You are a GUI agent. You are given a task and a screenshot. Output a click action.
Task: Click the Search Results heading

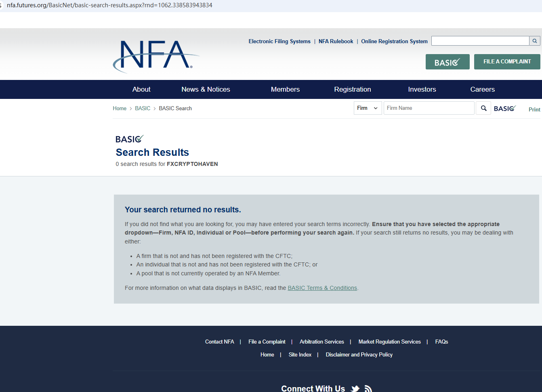[x=152, y=152]
